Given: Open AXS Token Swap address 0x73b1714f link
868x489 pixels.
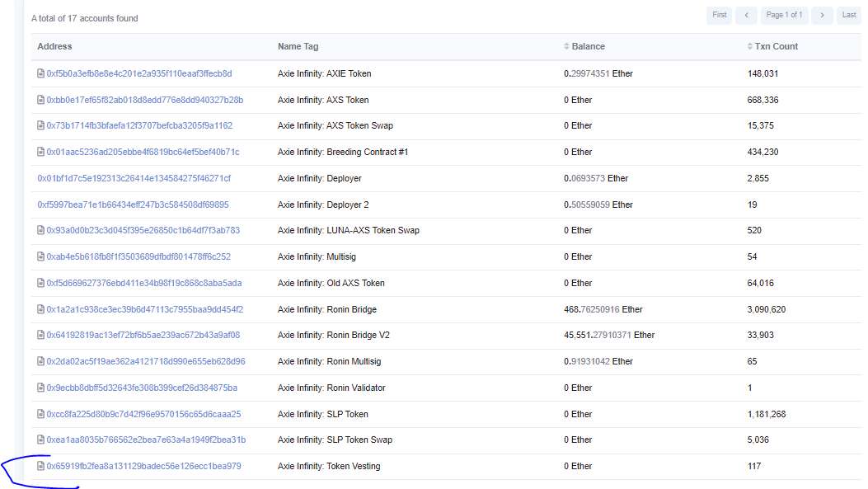Looking at the screenshot, I should tap(139, 125).
